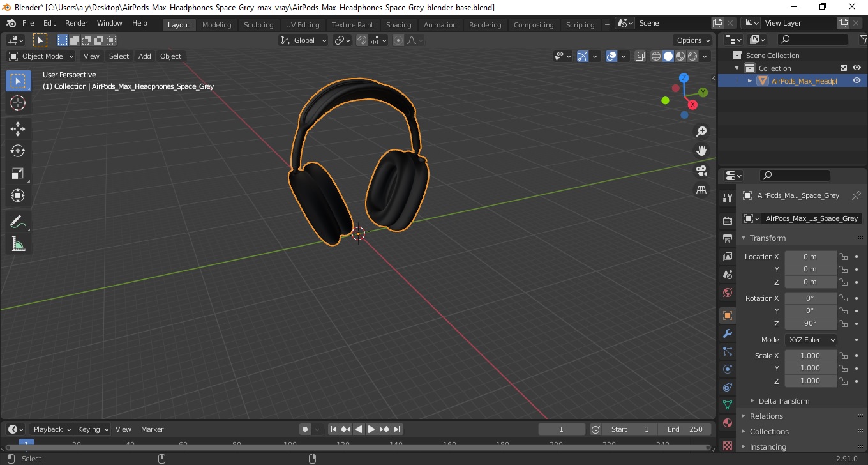The image size is (868, 465).
Task: Open the Physics properties tab
Action: pyautogui.click(x=727, y=369)
